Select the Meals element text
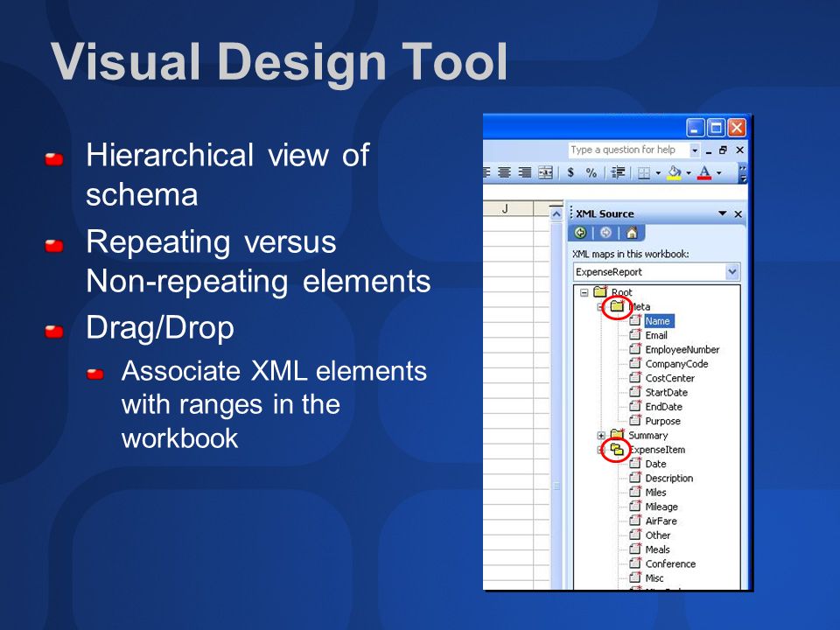The image size is (840, 630). 657,549
